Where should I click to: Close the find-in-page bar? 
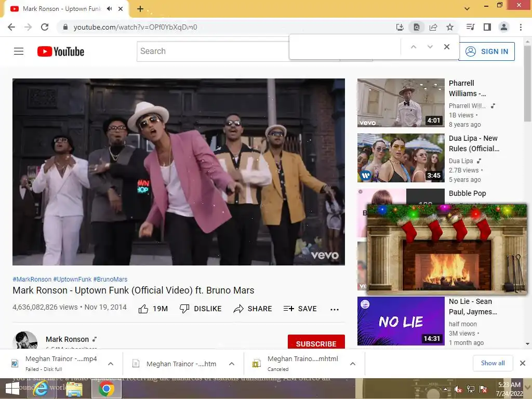(x=447, y=47)
